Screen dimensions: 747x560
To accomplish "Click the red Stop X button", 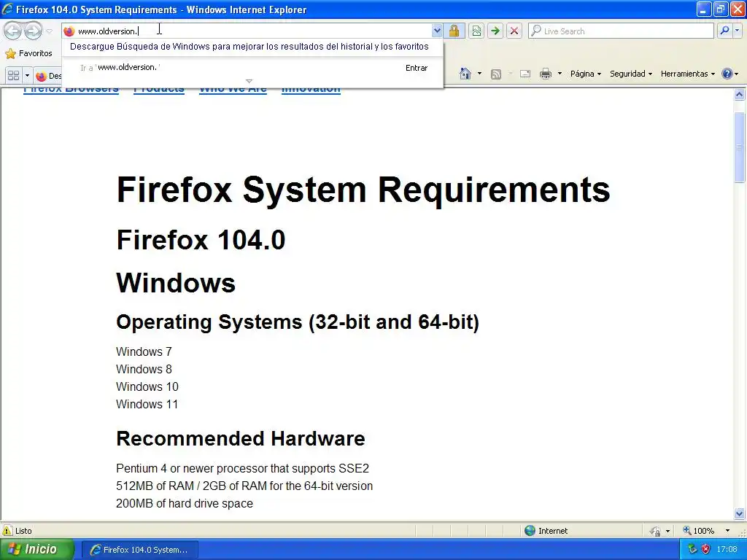I will (514, 31).
